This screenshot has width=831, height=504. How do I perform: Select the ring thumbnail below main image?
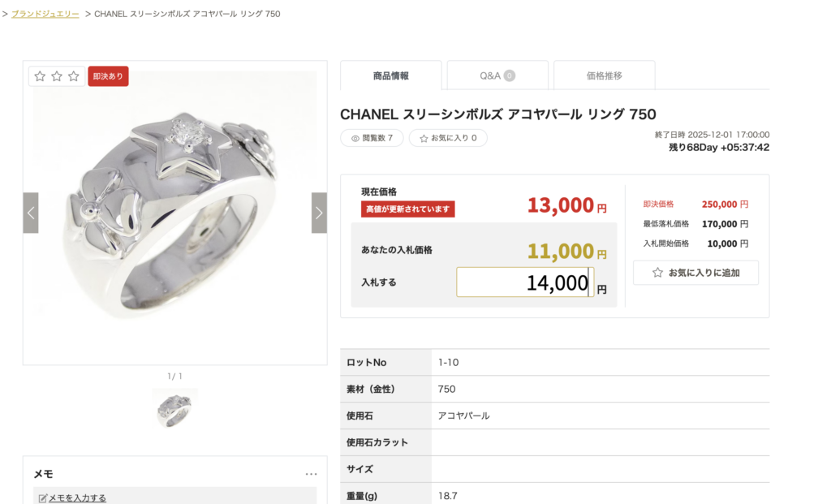[174, 407]
